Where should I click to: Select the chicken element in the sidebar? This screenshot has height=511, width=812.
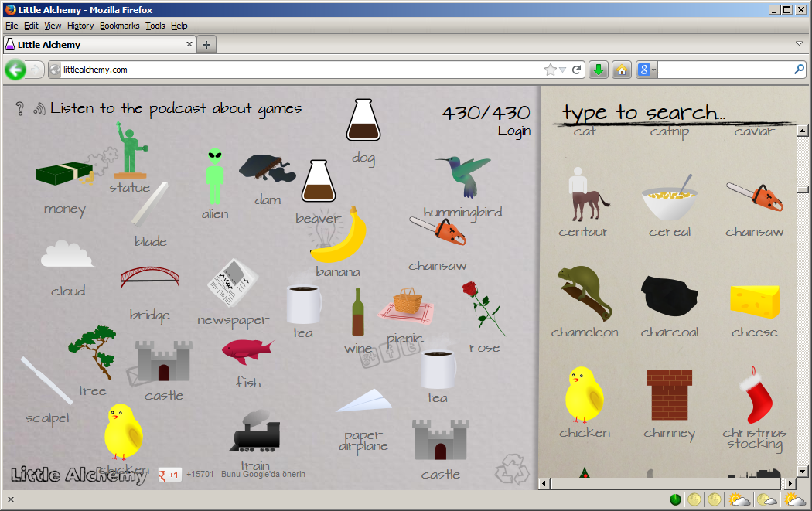(x=585, y=394)
